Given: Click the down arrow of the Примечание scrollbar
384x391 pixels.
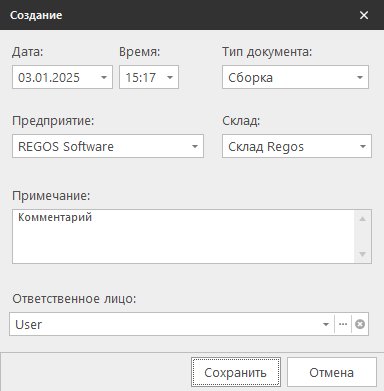Looking at the screenshot, I should [x=363, y=254].
